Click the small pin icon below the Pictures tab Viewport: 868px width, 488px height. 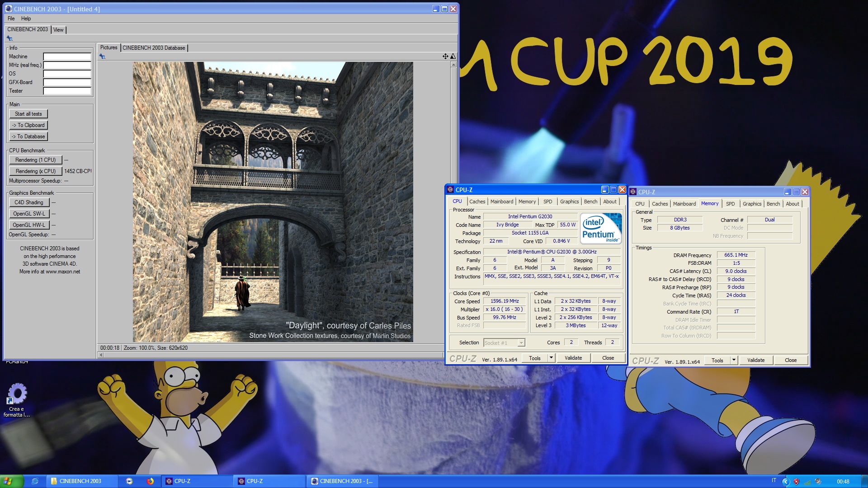click(102, 56)
